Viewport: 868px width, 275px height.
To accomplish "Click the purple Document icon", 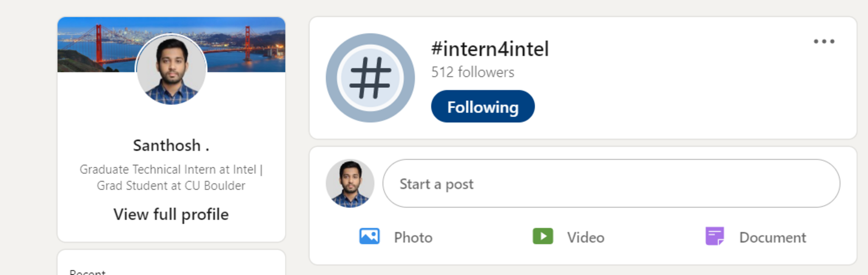I will [715, 236].
